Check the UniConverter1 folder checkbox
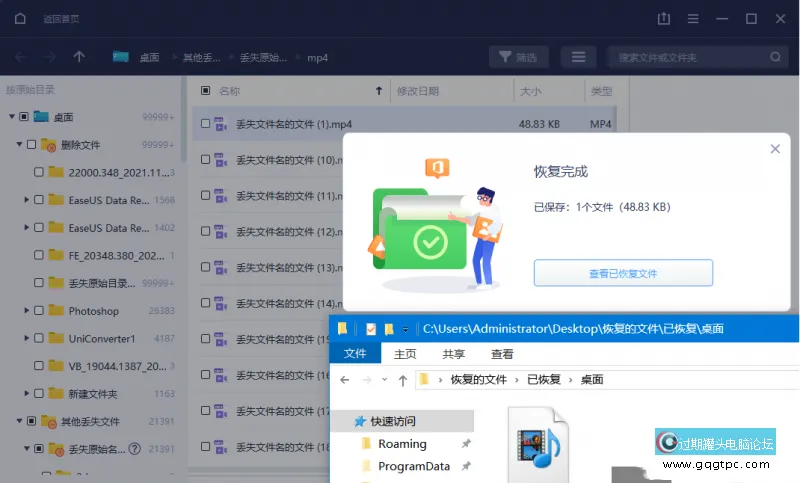The width and height of the screenshot is (800, 483). tap(38, 338)
